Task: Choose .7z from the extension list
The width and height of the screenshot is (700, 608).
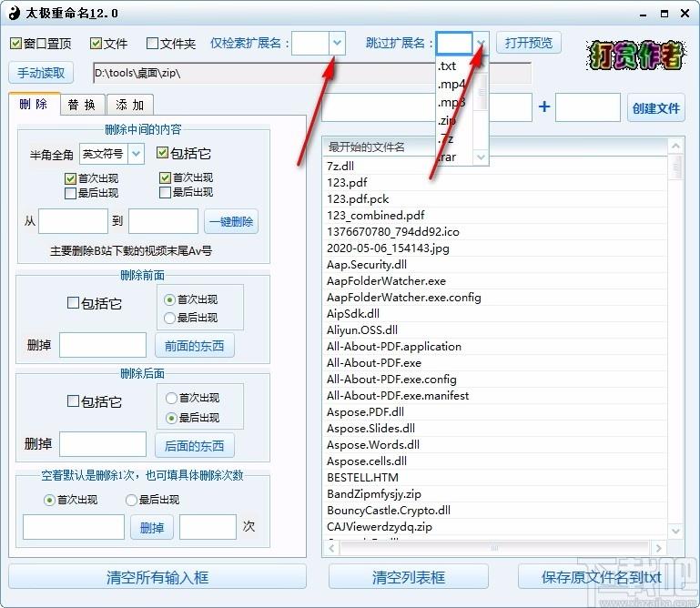Action: pyautogui.click(x=454, y=139)
